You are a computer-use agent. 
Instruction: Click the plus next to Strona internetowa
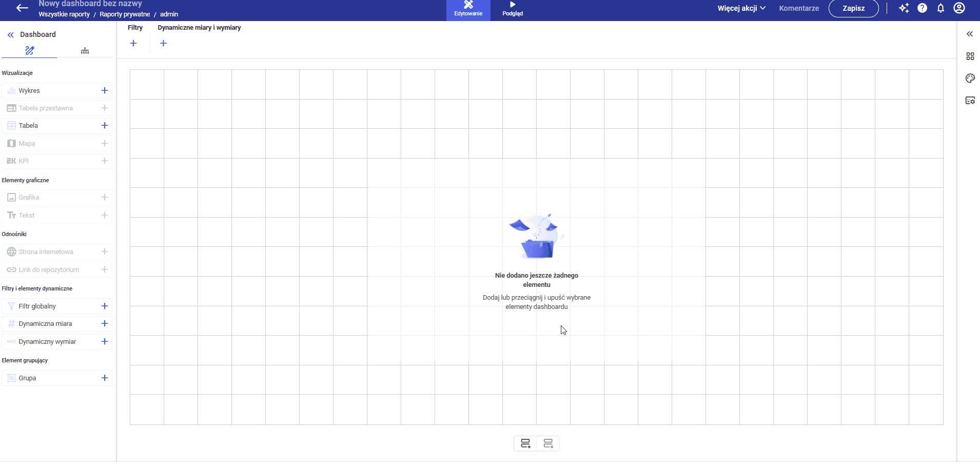105,251
